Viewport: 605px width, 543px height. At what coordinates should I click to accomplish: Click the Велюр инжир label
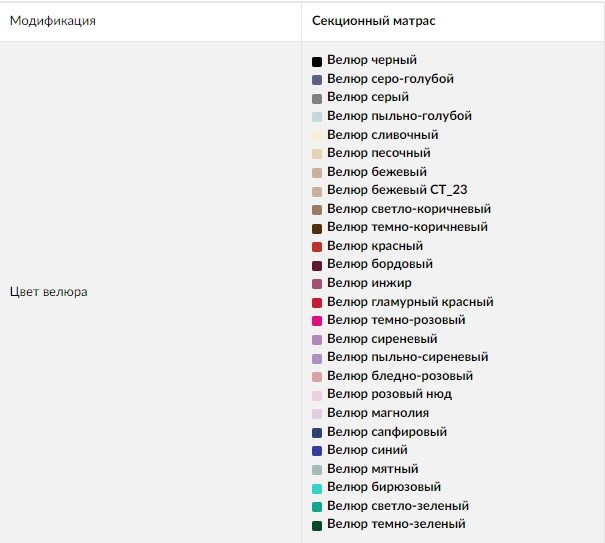pyautogui.click(x=355, y=283)
